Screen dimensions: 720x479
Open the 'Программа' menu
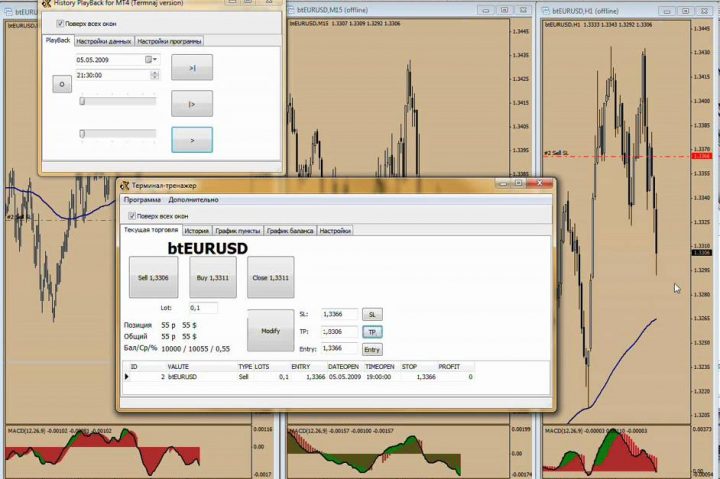point(142,200)
